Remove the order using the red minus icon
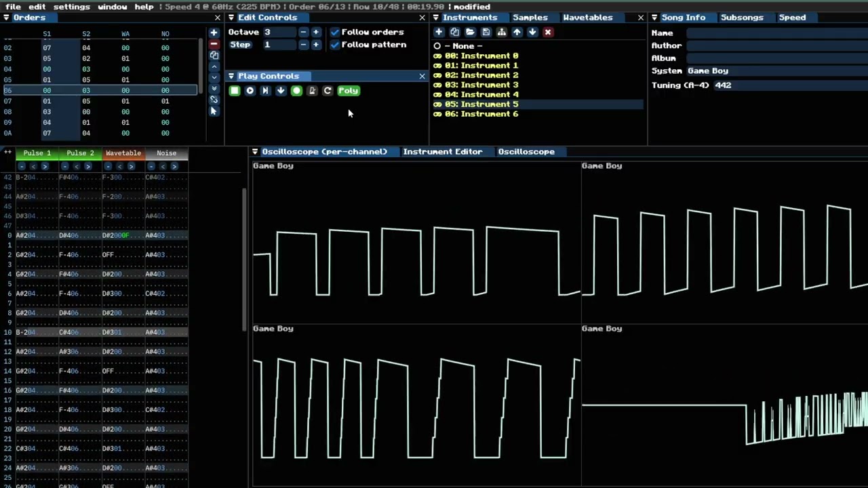 pyautogui.click(x=214, y=44)
